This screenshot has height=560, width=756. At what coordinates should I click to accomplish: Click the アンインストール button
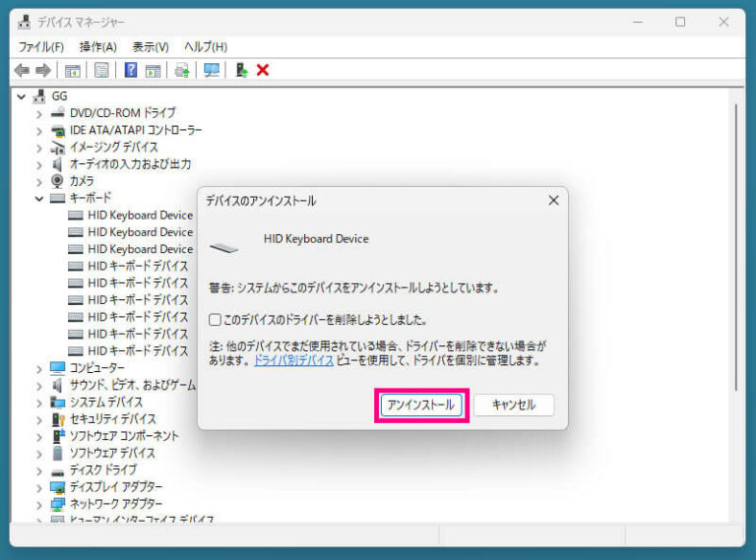421,404
